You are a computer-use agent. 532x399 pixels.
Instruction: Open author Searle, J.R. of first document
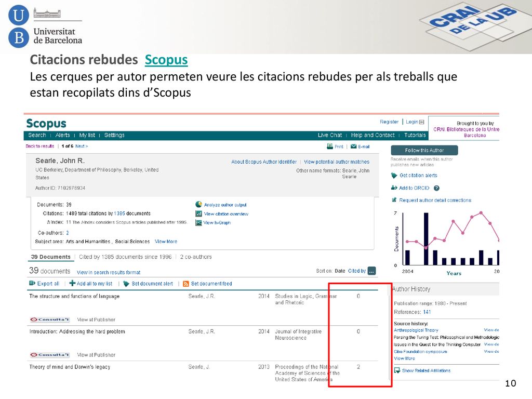click(202, 296)
